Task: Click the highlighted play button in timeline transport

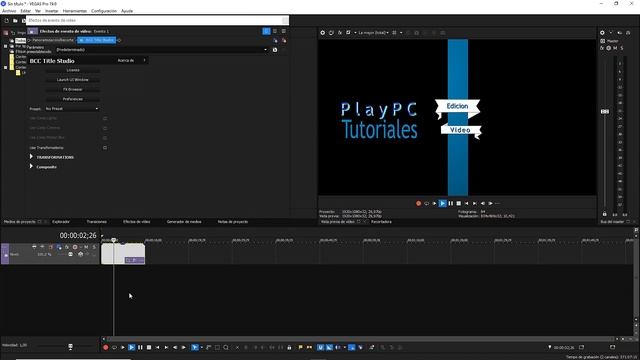Action: [131, 347]
